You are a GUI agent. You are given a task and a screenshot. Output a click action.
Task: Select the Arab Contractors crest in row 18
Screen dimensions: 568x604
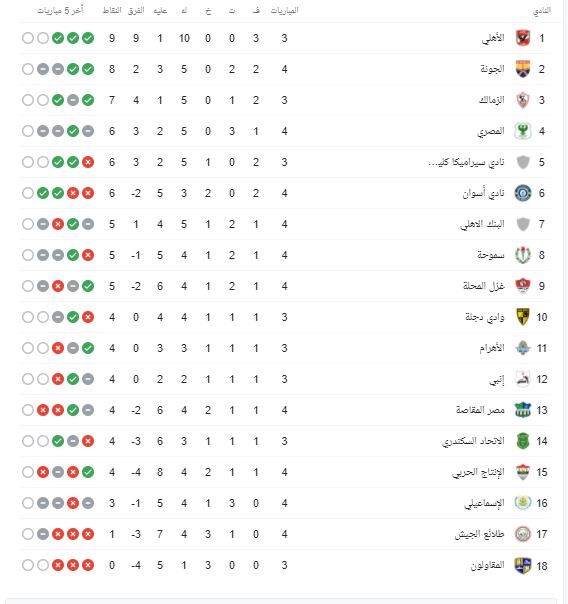click(523, 565)
